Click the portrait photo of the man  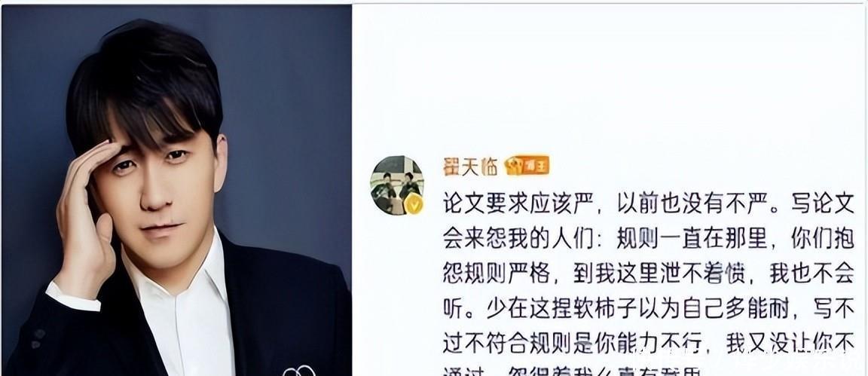176,190
